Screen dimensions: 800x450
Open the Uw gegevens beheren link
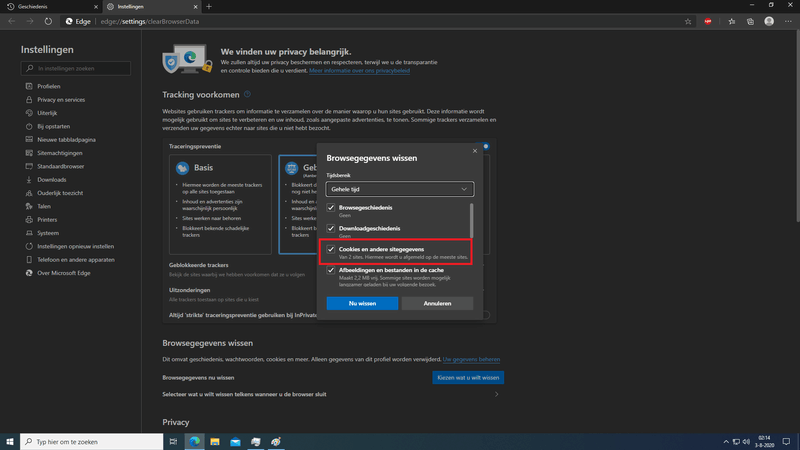pyautogui.click(x=471, y=359)
